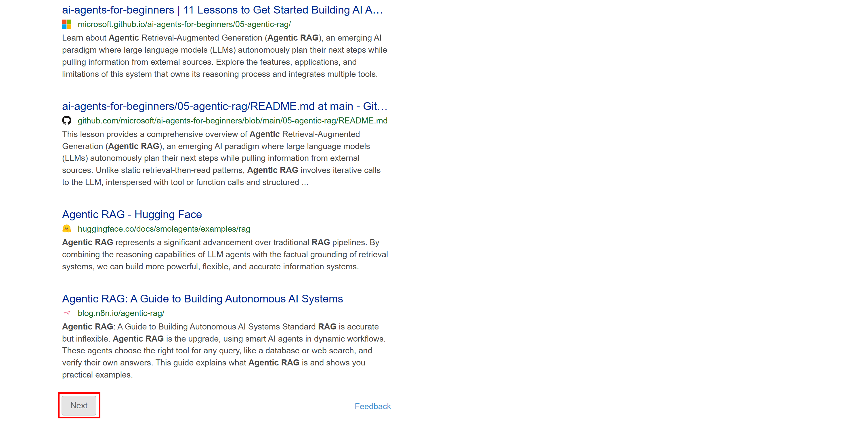Open the 'ai-agents-for-beginners | 11 Lessons' result
This screenshot has width=868, height=425.
[222, 9]
